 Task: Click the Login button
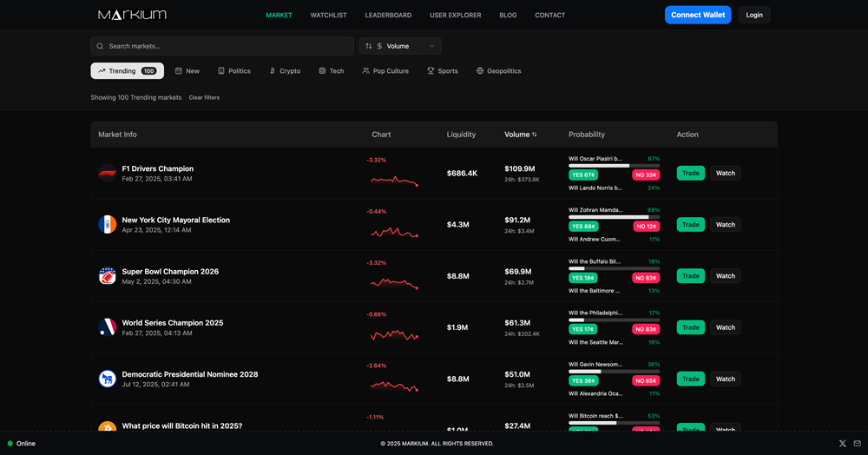click(x=754, y=15)
